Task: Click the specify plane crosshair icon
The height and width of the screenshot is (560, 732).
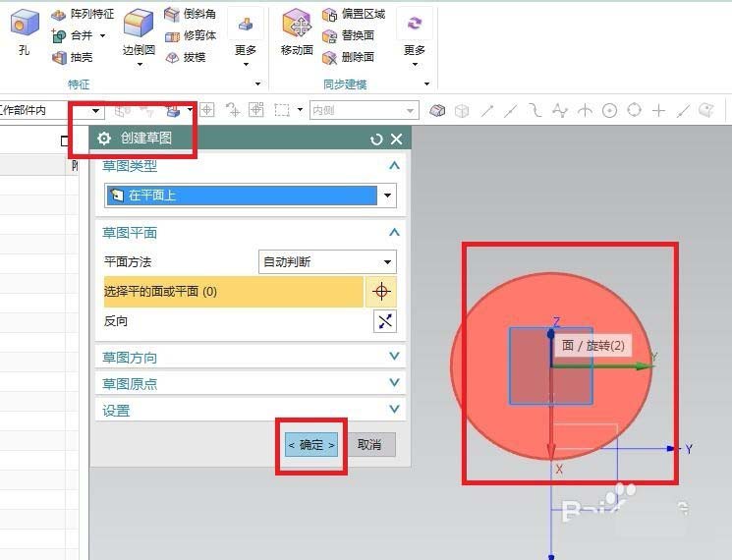Action: (381, 292)
